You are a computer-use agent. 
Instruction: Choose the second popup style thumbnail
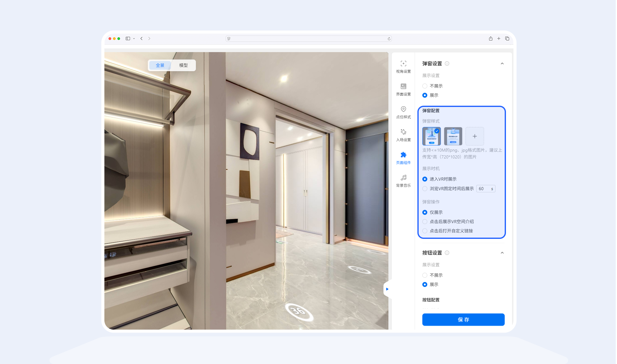click(453, 136)
